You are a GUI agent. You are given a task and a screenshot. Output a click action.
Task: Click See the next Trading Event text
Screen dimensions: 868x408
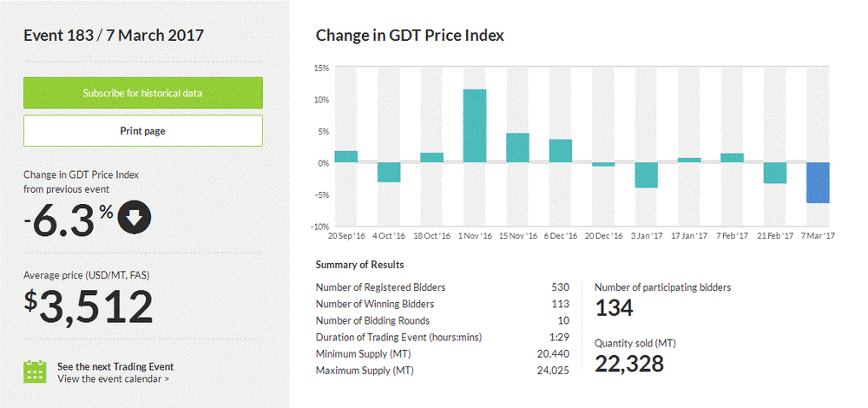tap(115, 366)
